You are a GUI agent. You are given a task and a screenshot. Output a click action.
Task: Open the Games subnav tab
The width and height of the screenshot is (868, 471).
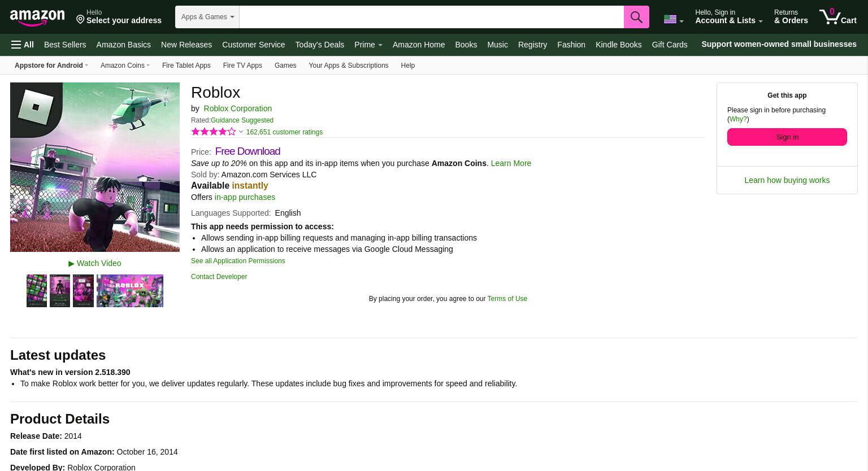(x=285, y=66)
